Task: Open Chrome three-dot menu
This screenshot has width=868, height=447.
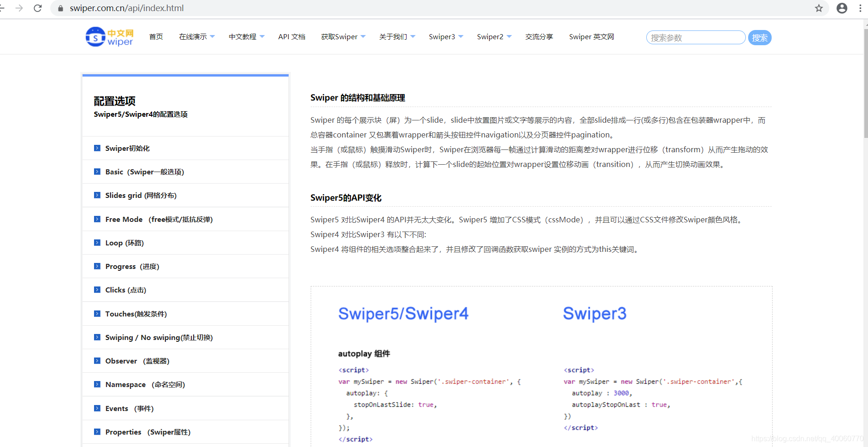Action: [860, 8]
